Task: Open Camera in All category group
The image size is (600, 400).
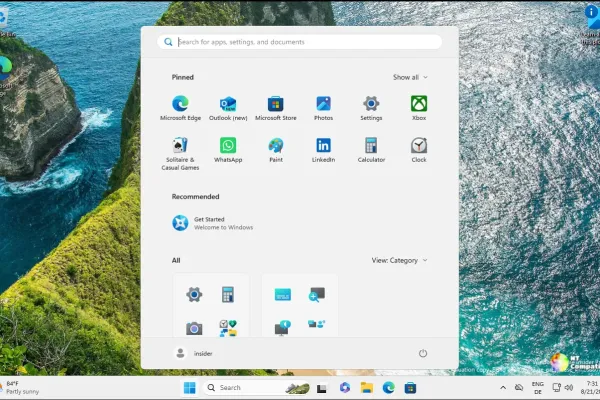Action: click(x=194, y=328)
